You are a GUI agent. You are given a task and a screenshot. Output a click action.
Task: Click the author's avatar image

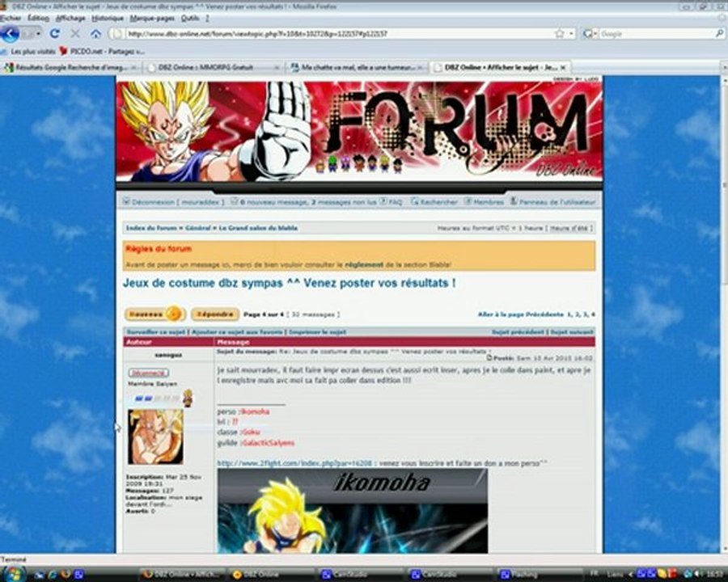(x=155, y=436)
